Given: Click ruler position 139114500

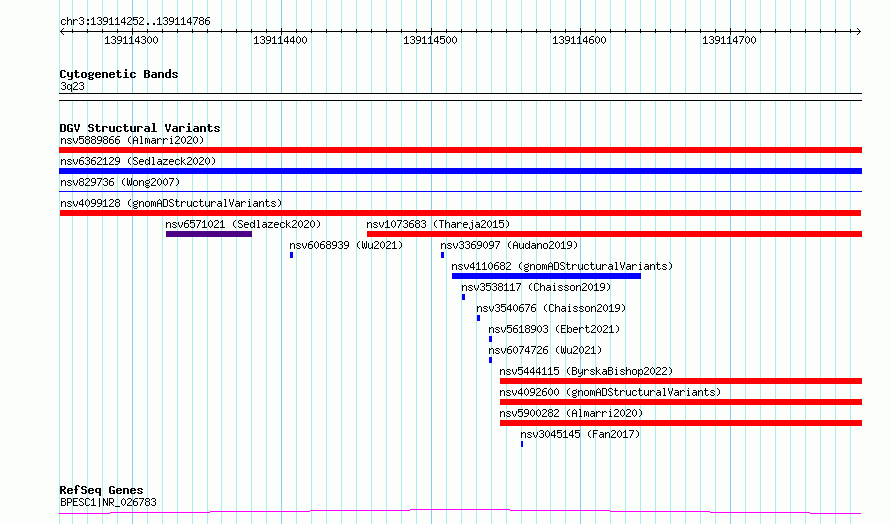Looking at the screenshot, I should coord(430,40).
